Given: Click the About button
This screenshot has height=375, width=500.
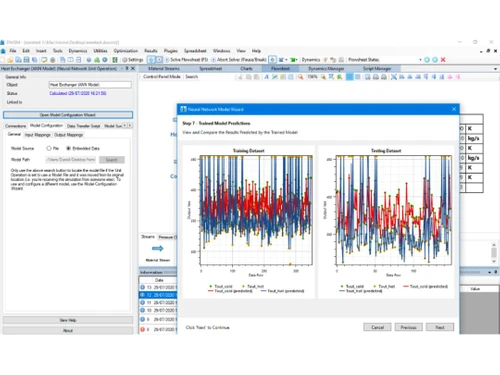Looking at the screenshot, I should 68,330.
